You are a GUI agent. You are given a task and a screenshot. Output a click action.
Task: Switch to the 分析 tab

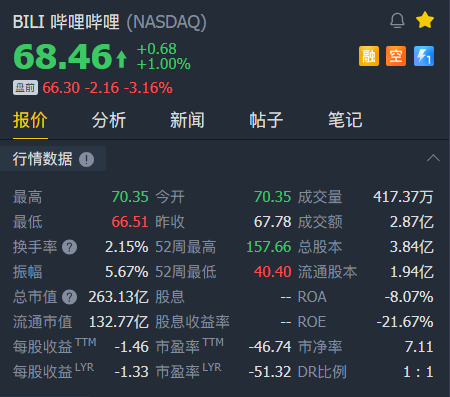coord(109,120)
